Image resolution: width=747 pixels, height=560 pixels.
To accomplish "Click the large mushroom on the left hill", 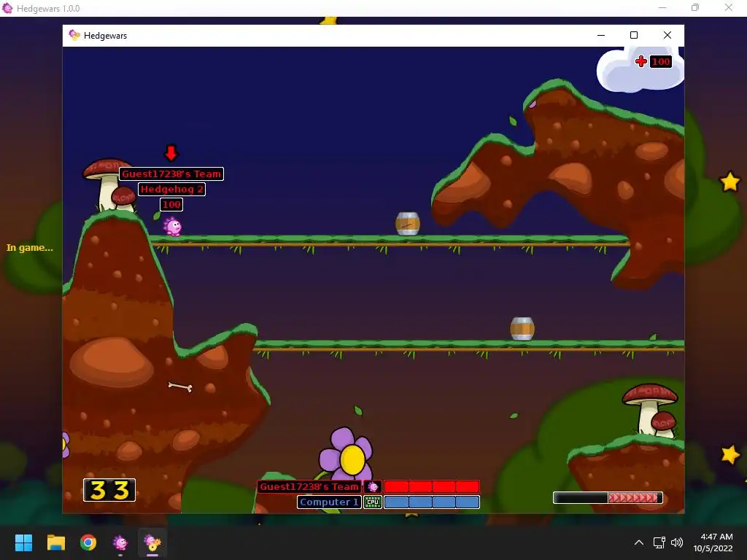I will [x=107, y=183].
